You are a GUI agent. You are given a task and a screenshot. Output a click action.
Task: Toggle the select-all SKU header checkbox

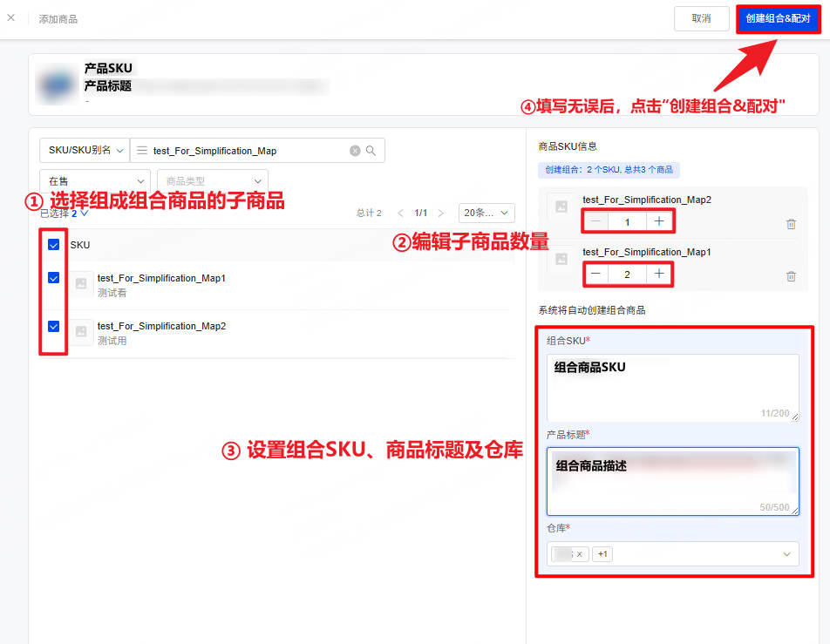53,245
